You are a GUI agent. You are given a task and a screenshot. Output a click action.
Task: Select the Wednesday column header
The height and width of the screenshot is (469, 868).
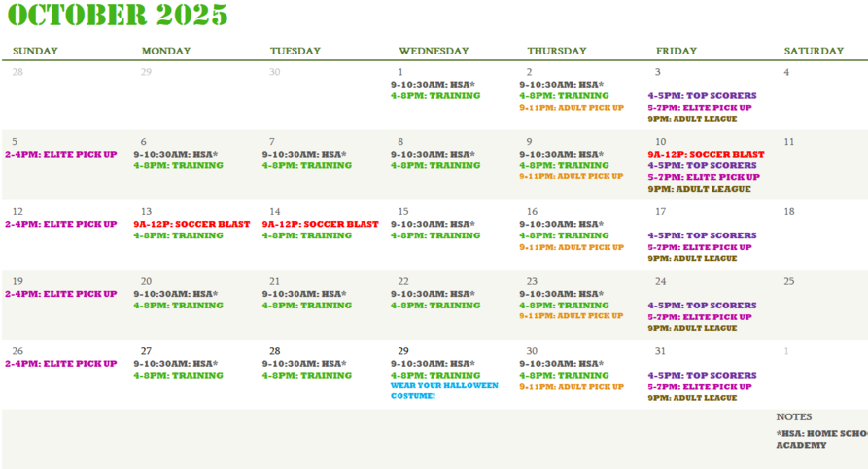(434, 51)
